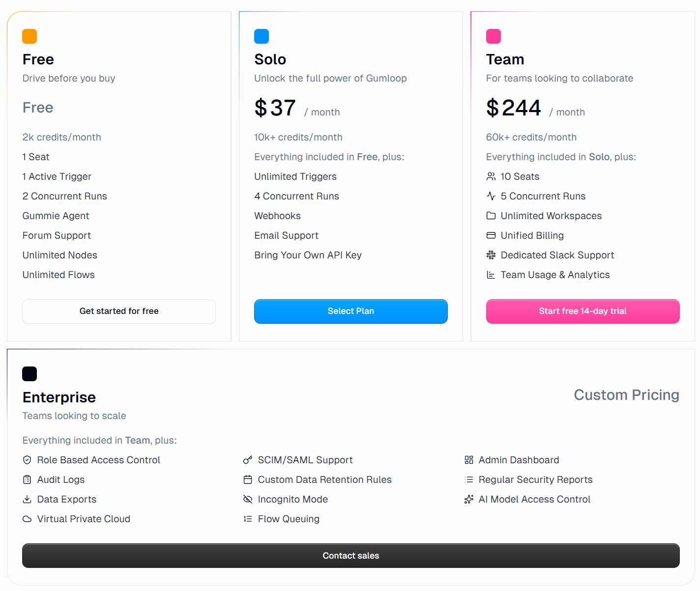Click the 10 Seats people icon

click(491, 176)
